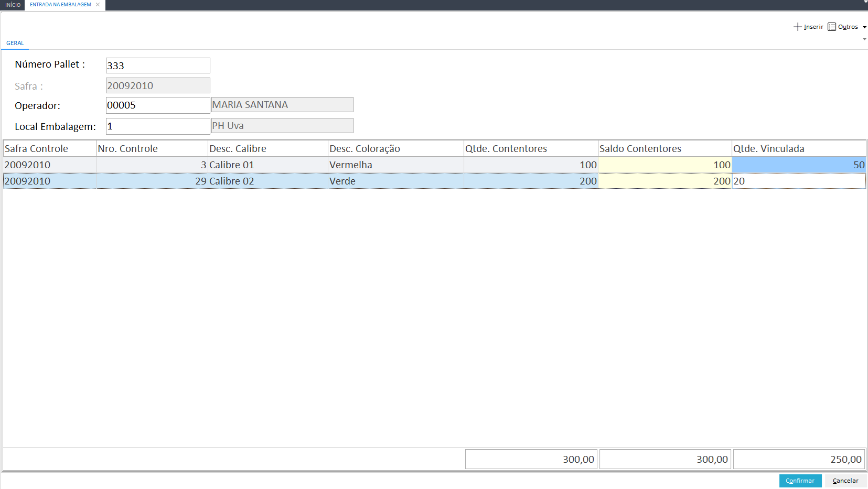This screenshot has height=489, width=868.
Task: Click Saldo Contentores cell in Verde row
Action: point(665,181)
